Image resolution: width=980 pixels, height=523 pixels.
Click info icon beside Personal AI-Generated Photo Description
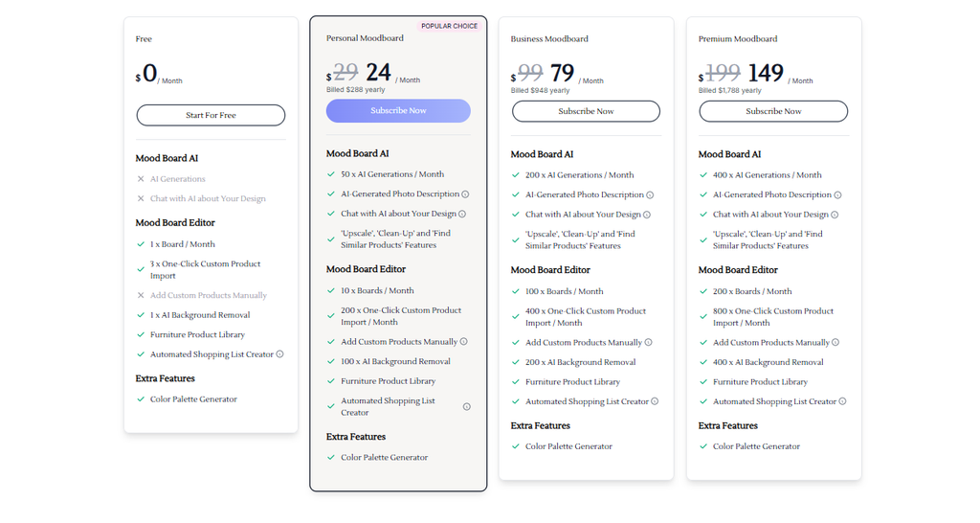coord(465,194)
